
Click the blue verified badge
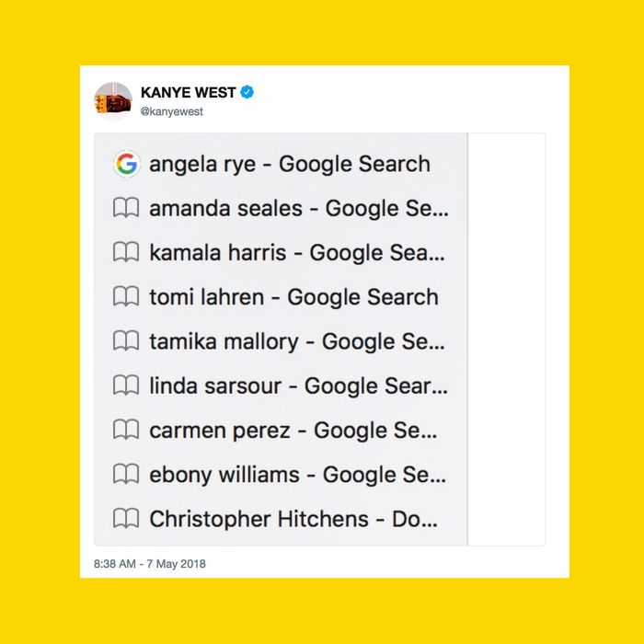247,92
